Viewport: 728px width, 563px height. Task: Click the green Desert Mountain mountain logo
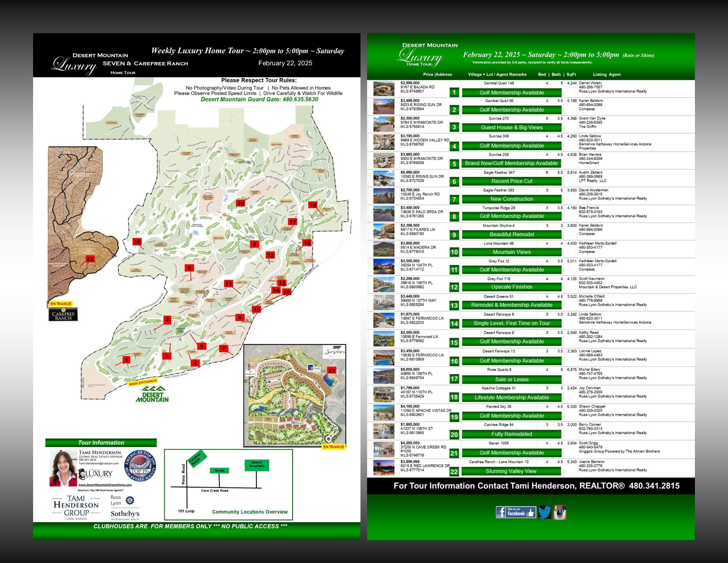(152, 394)
